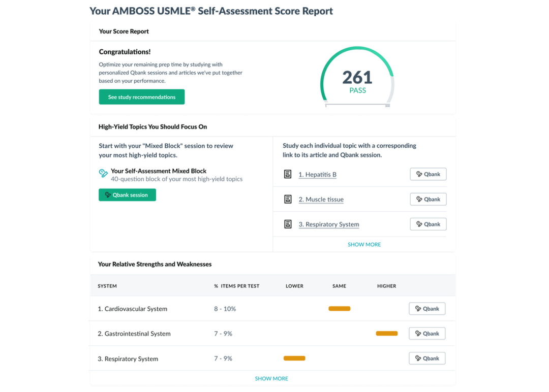
Task: Select the Qbank icon next to Muscle tissue
Action: (420, 199)
